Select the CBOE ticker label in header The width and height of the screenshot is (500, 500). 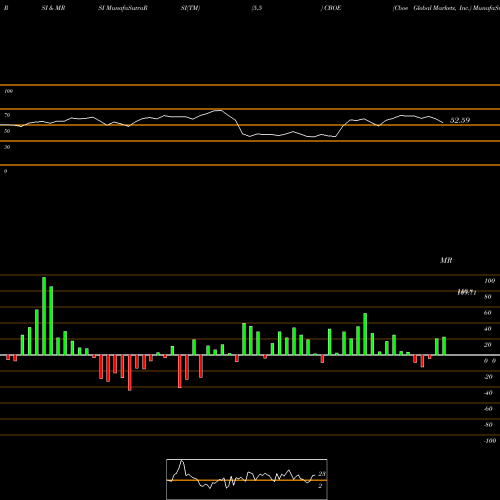[332, 8]
